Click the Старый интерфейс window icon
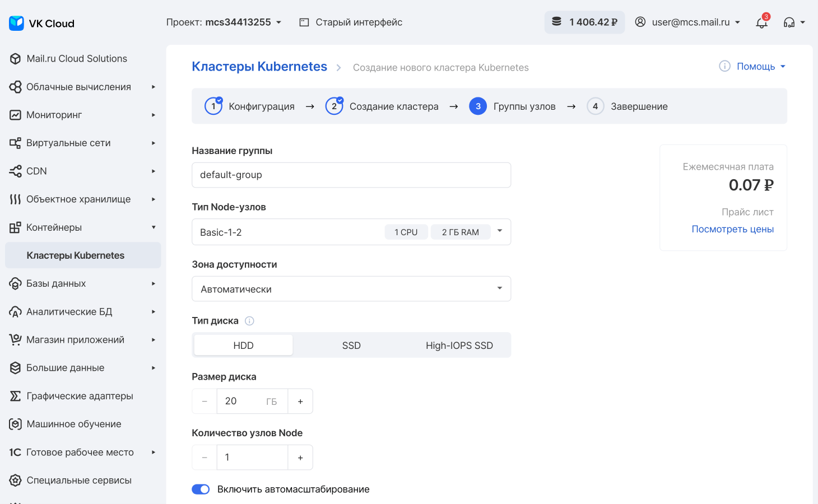 click(304, 22)
